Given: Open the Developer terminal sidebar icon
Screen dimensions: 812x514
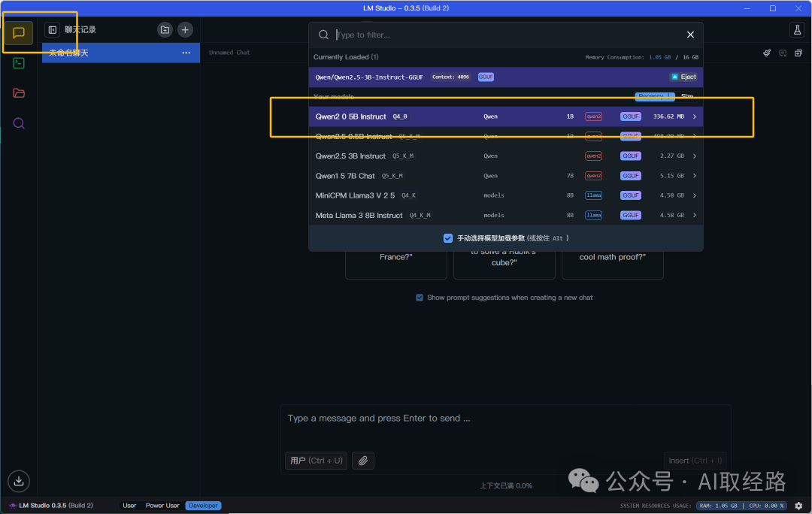Looking at the screenshot, I should [x=19, y=63].
